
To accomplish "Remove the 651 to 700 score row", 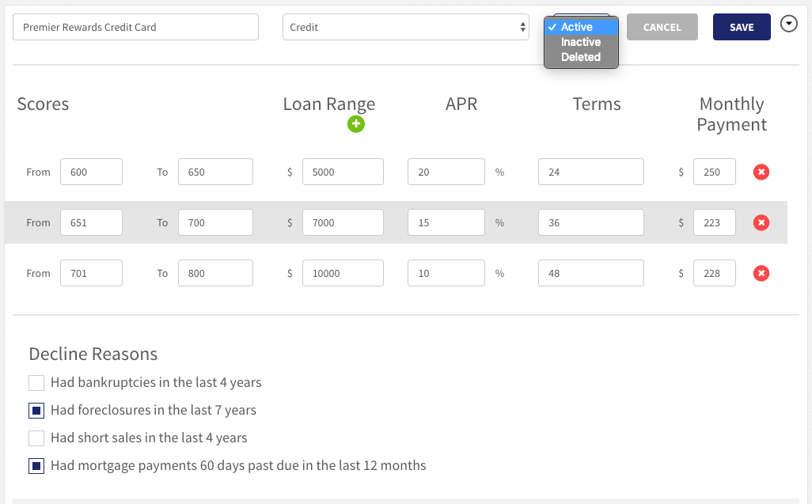I will click(761, 222).
